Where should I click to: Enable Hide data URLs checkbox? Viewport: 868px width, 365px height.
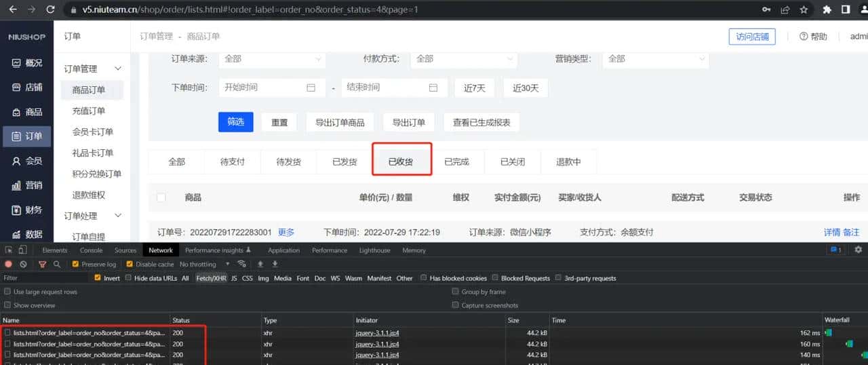tap(128, 277)
